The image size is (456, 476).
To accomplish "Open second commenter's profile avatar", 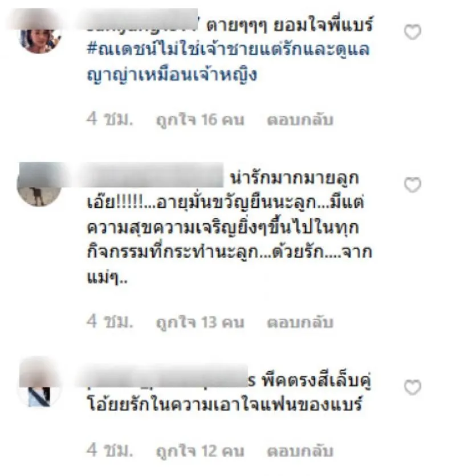I will coord(39,184).
